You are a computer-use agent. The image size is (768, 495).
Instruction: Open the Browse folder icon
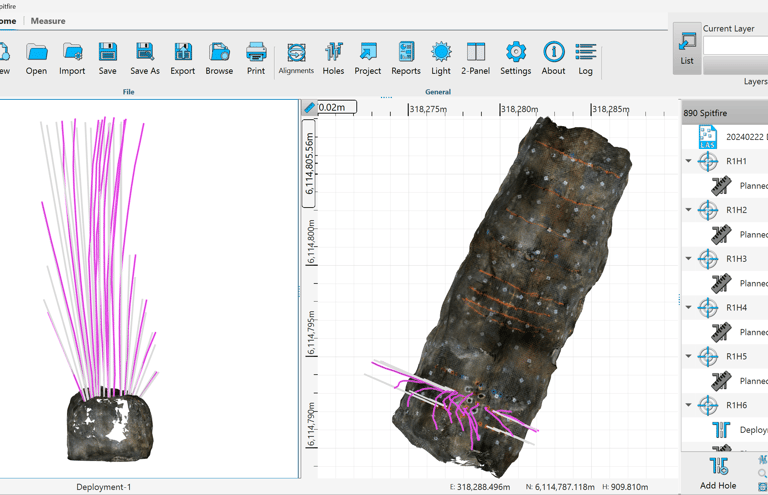click(x=219, y=58)
